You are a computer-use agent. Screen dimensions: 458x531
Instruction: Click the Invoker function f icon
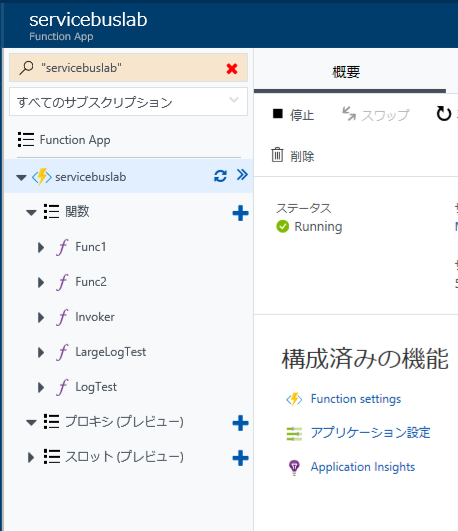pyautogui.click(x=62, y=317)
